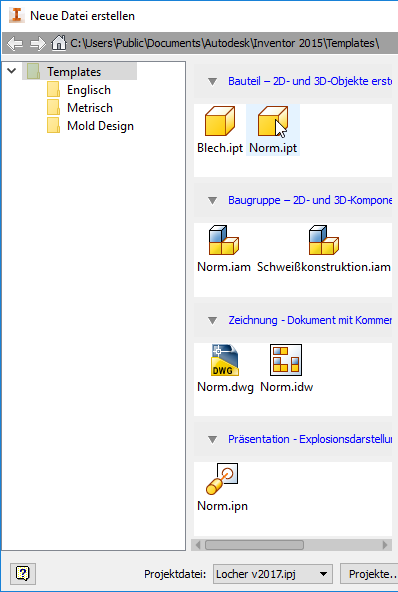This screenshot has height=592, width=398.
Task: Collapse the Zeichnung section triangle
Action: [213, 321]
